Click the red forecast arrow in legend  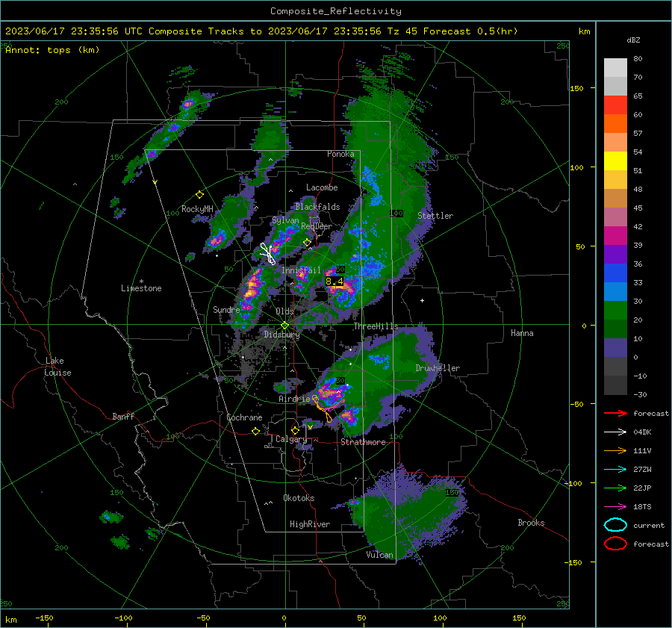615,413
